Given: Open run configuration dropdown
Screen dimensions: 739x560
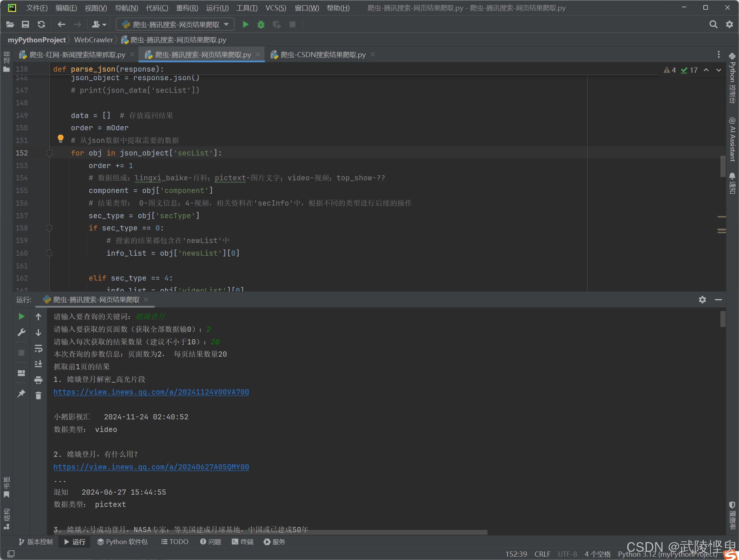Looking at the screenshot, I should pyautogui.click(x=175, y=24).
